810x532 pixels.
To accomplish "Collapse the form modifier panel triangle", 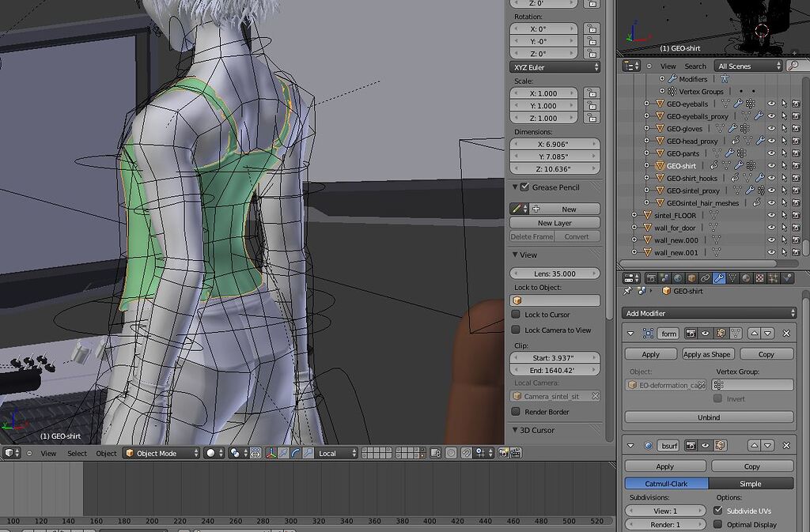I will pyautogui.click(x=630, y=334).
